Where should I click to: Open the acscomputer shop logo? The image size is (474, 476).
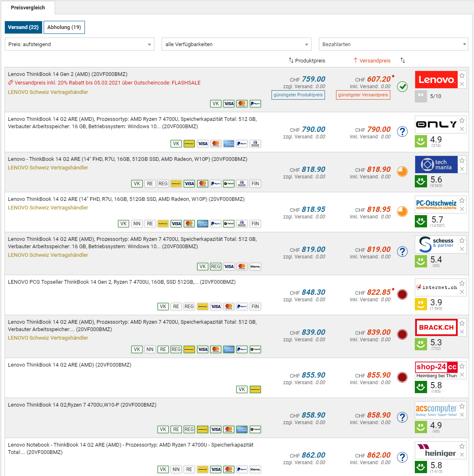coord(436,410)
